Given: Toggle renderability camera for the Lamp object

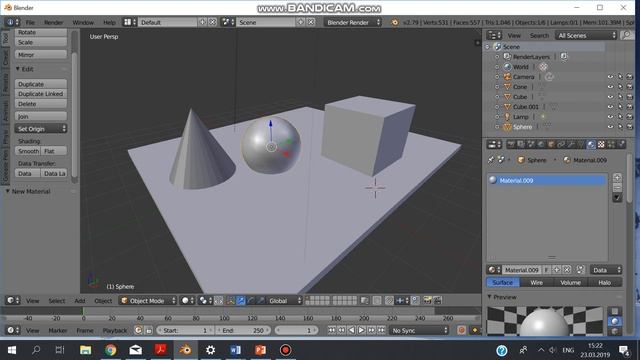Looking at the screenshot, I should 629,117.
